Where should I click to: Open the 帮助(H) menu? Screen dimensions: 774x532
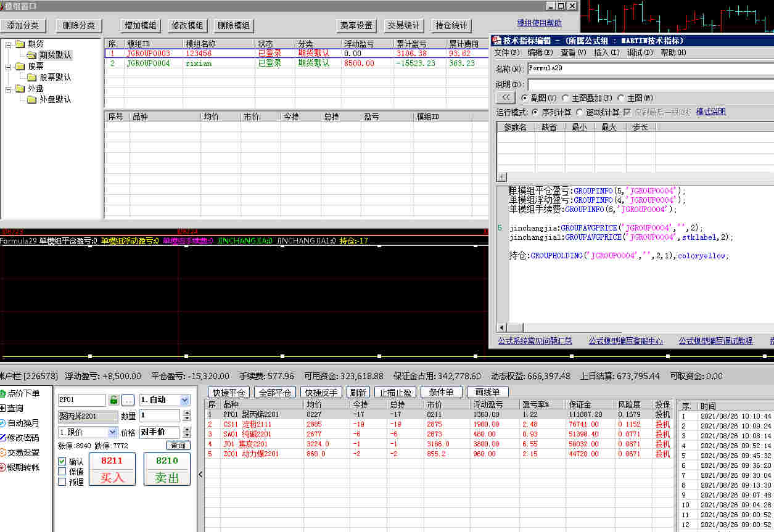click(x=673, y=53)
